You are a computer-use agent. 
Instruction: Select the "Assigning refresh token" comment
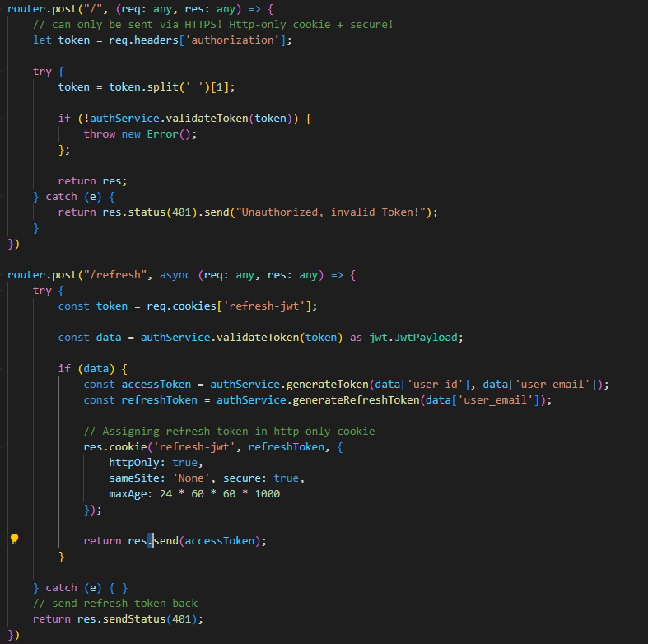click(229, 432)
